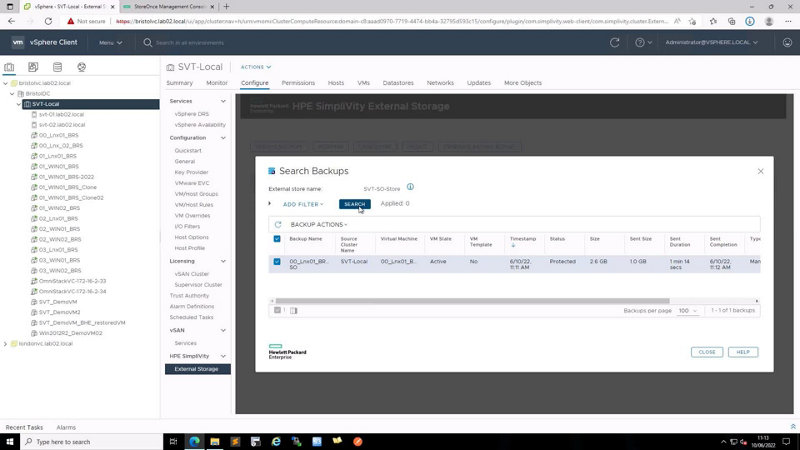Open the ADD FILTER dropdown
This screenshot has height=450, width=800.
pyautogui.click(x=303, y=204)
